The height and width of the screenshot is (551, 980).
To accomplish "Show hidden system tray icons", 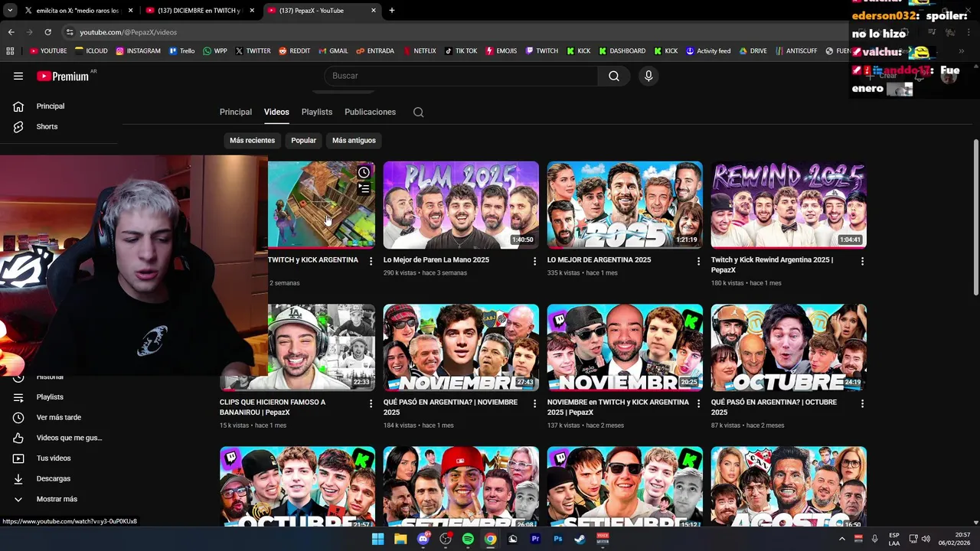I will tap(842, 539).
